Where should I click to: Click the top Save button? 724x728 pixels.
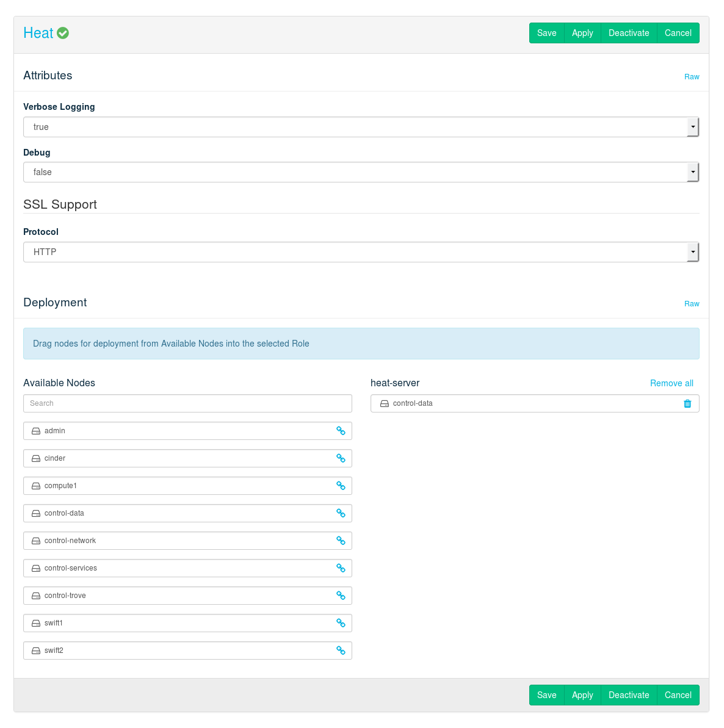546,33
